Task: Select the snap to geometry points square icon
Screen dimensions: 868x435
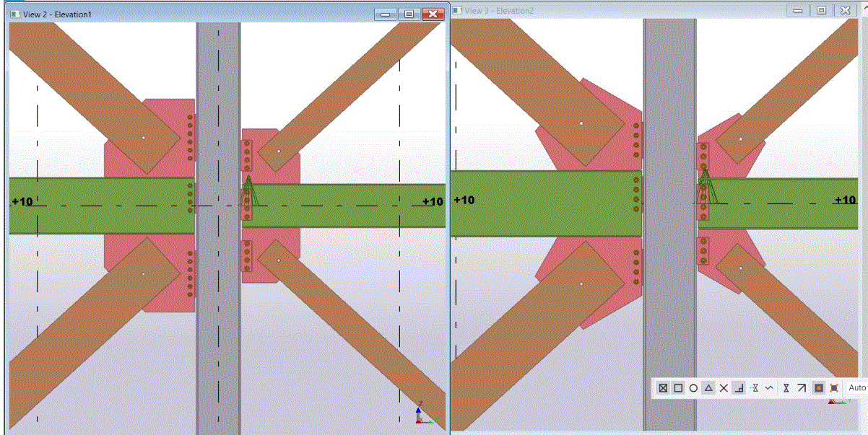Action: 677,389
